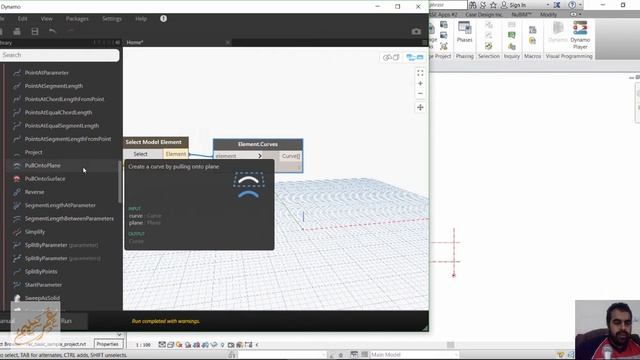Select StartParameter node in library
The height and width of the screenshot is (360, 640).
pos(43,285)
